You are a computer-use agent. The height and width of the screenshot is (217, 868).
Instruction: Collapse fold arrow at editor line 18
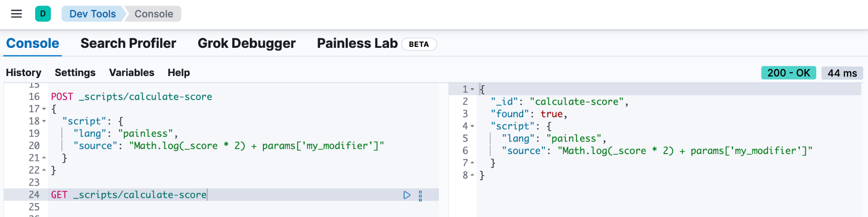(x=44, y=121)
